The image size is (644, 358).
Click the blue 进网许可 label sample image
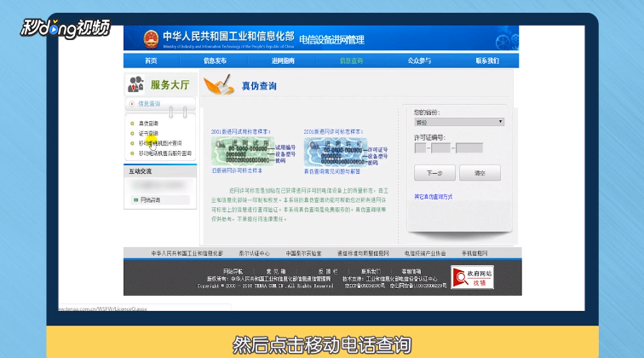tap(336, 151)
